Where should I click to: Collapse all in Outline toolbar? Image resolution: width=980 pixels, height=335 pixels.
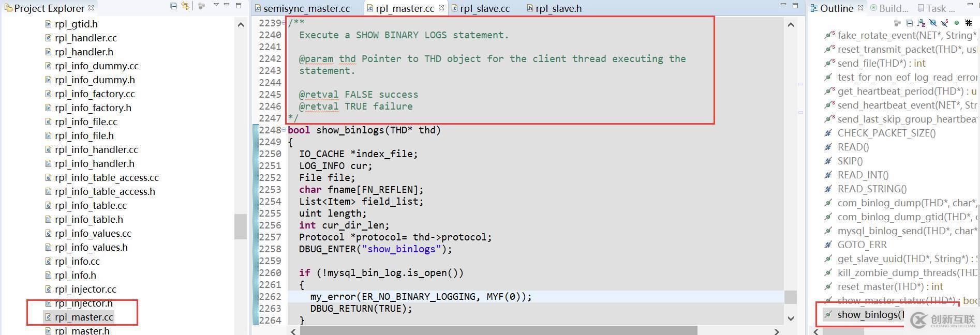click(909, 23)
